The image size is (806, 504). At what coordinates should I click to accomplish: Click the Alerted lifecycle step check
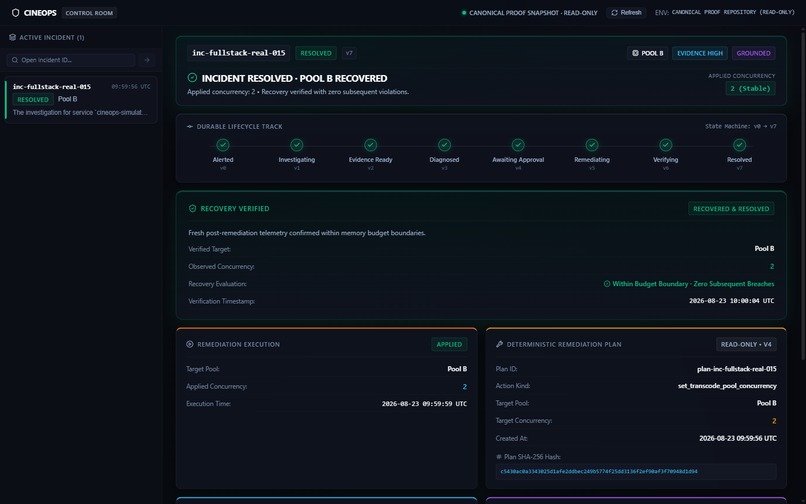(x=223, y=145)
